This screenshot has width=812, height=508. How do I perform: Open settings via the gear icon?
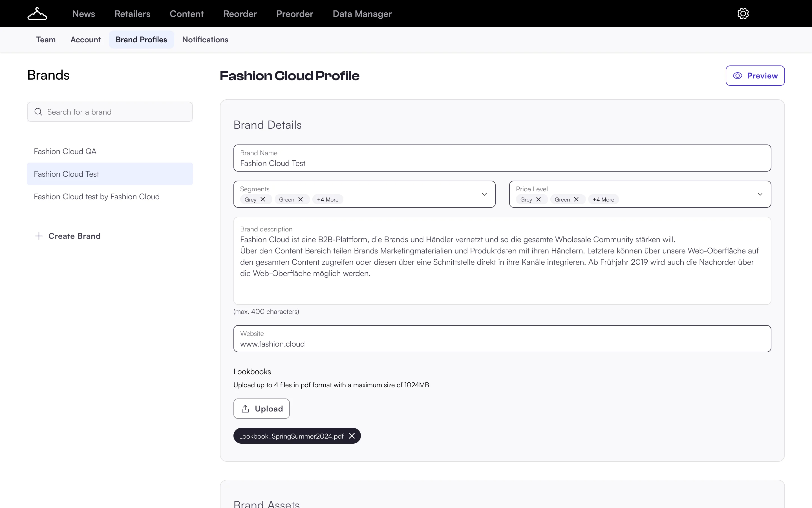[743, 14]
